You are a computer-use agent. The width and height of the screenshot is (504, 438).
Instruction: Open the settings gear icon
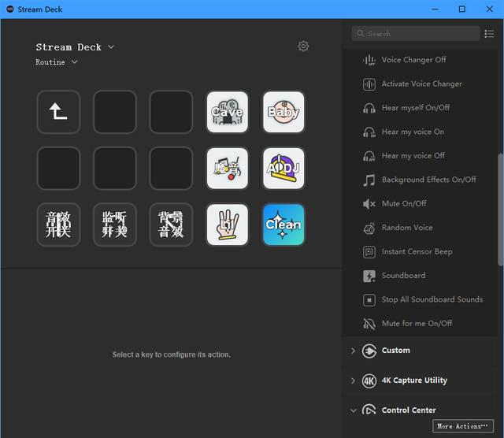[303, 46]
